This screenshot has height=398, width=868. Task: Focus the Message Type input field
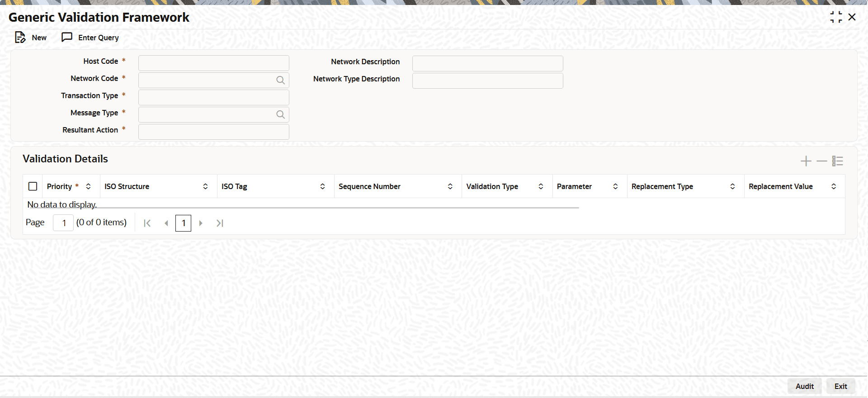pyautogui.click(x=214, y=114)
